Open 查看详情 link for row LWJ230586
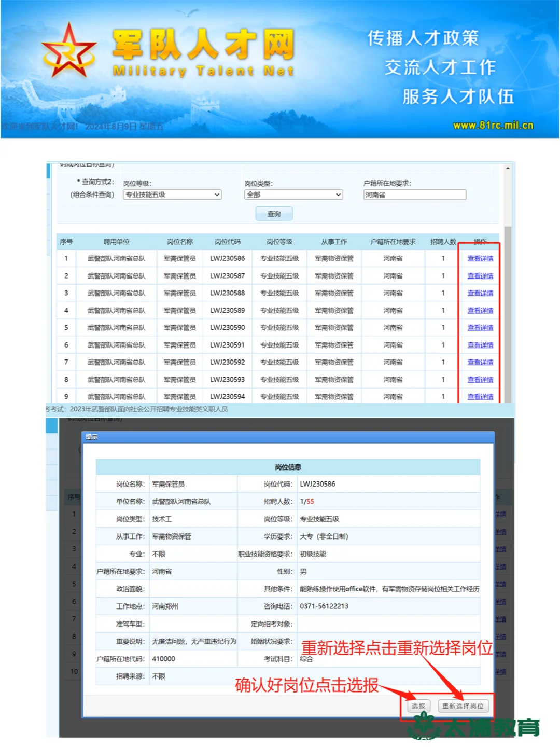Viewport: 560px width, 747px height. tap(480, 258)
